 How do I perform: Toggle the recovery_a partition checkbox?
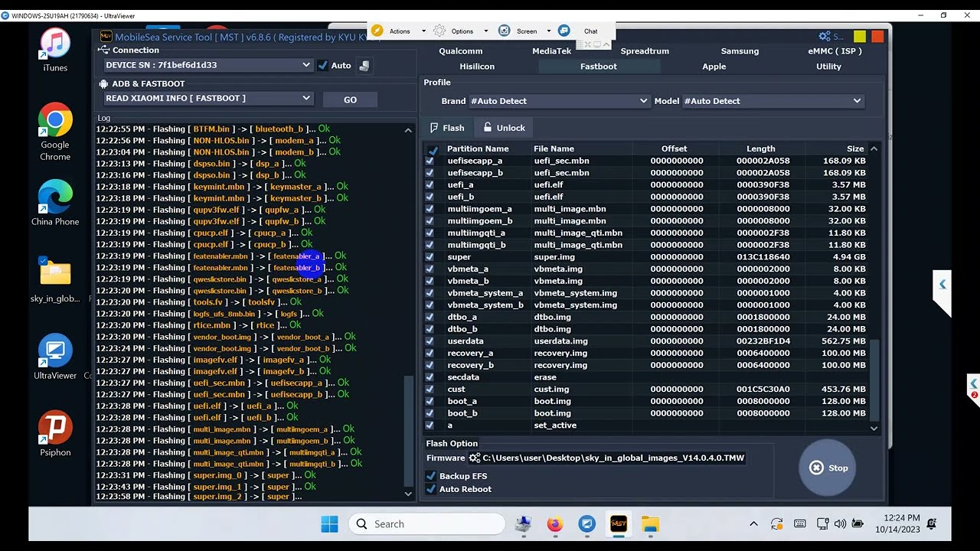(x=430, y=354)
